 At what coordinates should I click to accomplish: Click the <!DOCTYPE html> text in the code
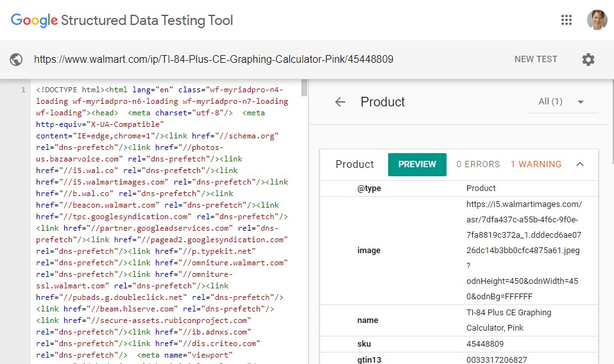coord(70,90)
